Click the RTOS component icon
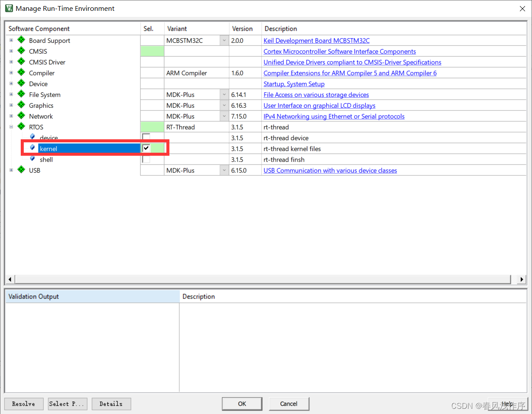This screenshot has height=414, width=532. coord(21,127)
